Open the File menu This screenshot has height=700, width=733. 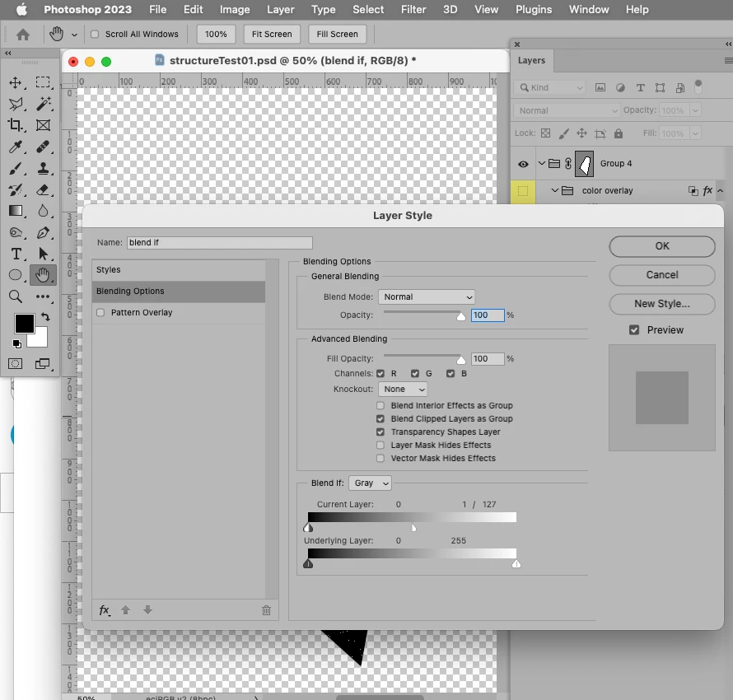(x=158, y=9)
